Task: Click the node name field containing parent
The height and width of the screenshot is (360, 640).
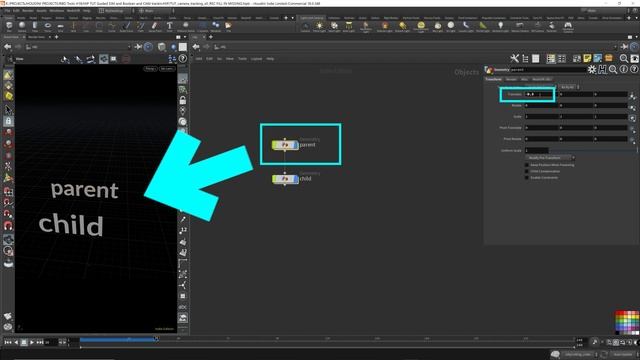Action: click(x=548, y=70)
